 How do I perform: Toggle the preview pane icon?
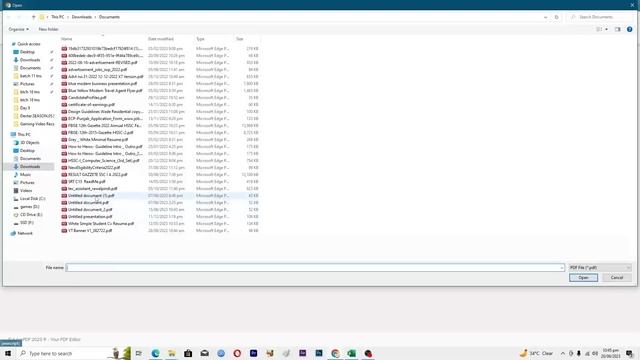617,29
